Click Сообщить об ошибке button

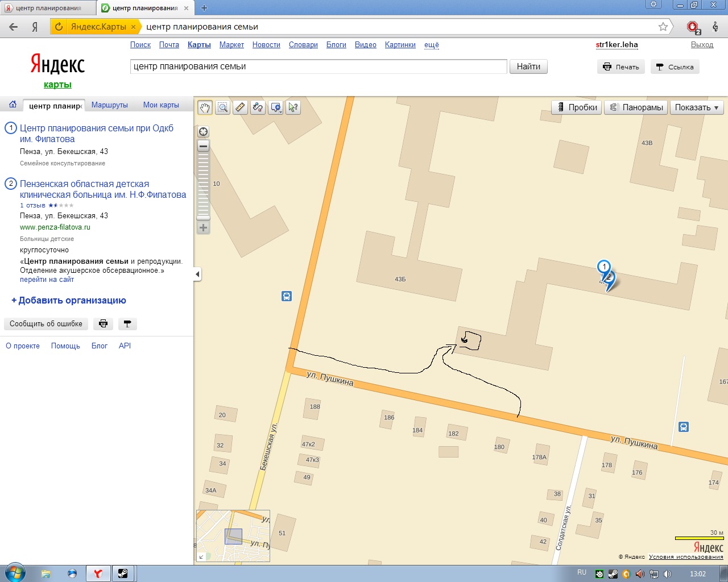click(x=46, y=324)
